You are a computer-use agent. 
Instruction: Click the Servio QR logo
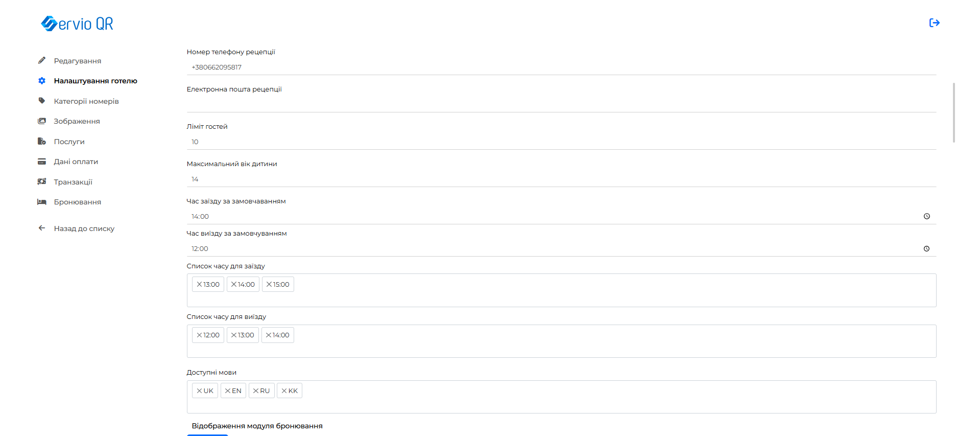point(77,24)
